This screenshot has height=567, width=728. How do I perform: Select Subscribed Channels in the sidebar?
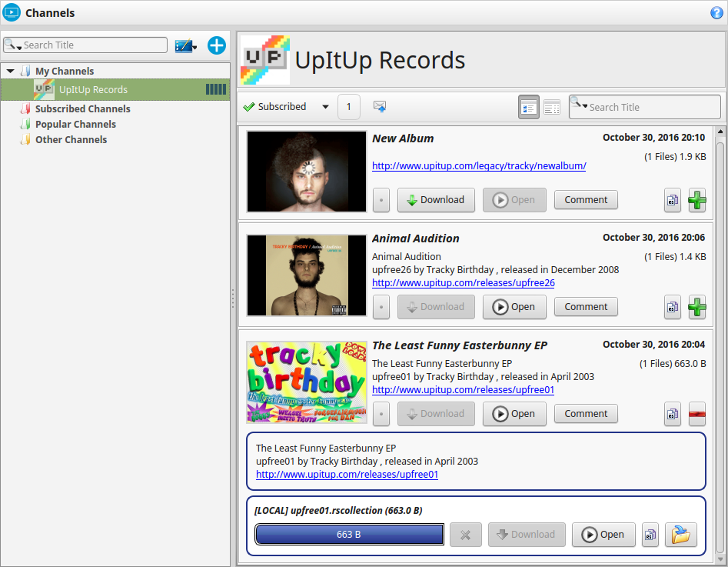click(x=83, y=108)
